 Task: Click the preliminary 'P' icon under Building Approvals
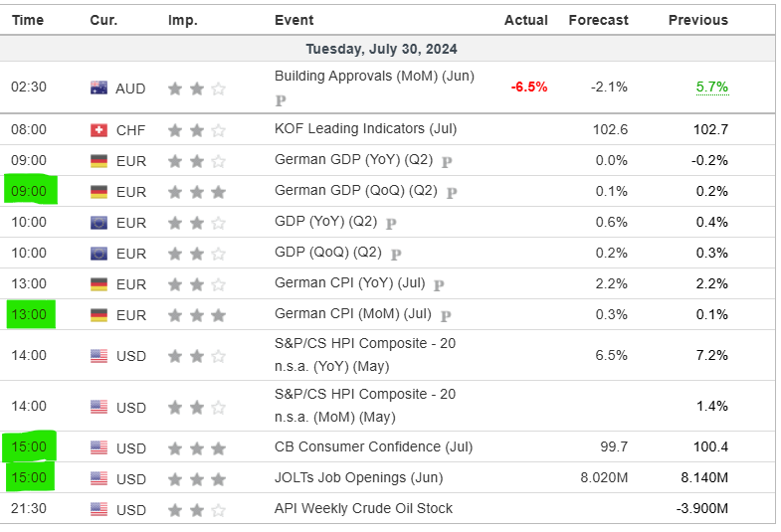coord(280,100)
